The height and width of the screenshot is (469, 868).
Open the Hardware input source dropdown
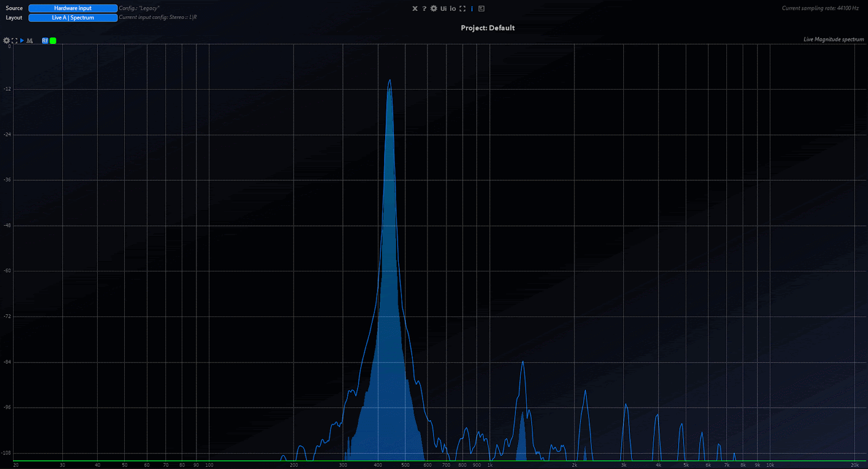coord(73,8)
